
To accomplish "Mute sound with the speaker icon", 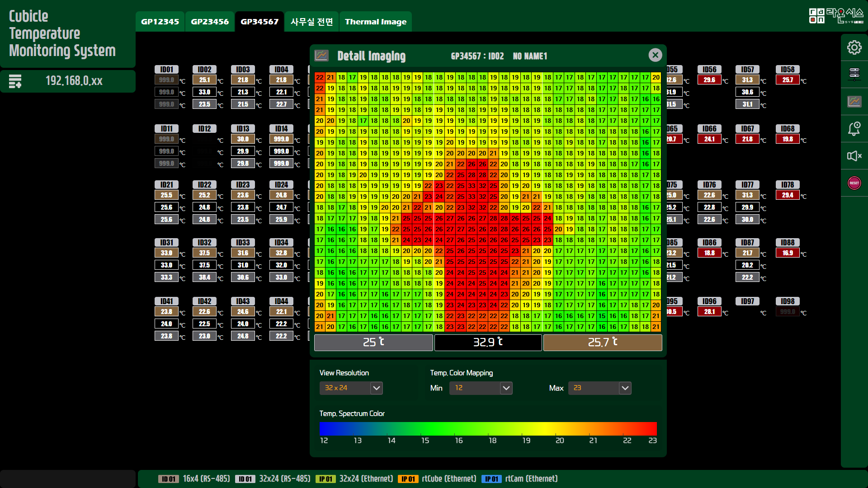I will [x=854, y=156].
